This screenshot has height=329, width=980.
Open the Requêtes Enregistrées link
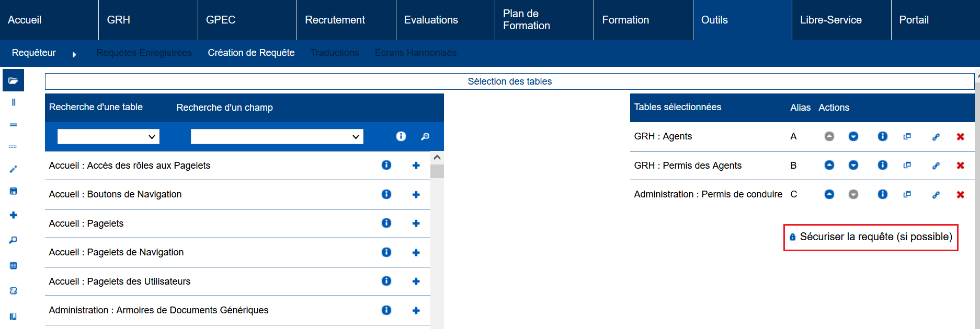click(144, 53)
